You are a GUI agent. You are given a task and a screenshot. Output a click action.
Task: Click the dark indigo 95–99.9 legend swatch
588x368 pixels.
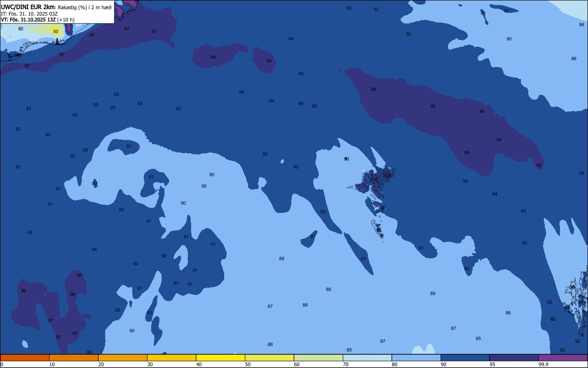[x=514, y=357]
